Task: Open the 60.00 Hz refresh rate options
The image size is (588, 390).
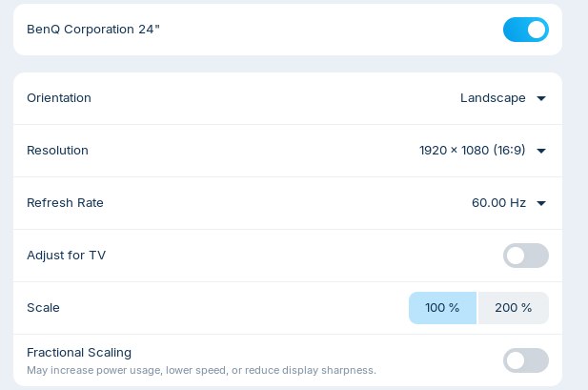Action: pos(498,203)
